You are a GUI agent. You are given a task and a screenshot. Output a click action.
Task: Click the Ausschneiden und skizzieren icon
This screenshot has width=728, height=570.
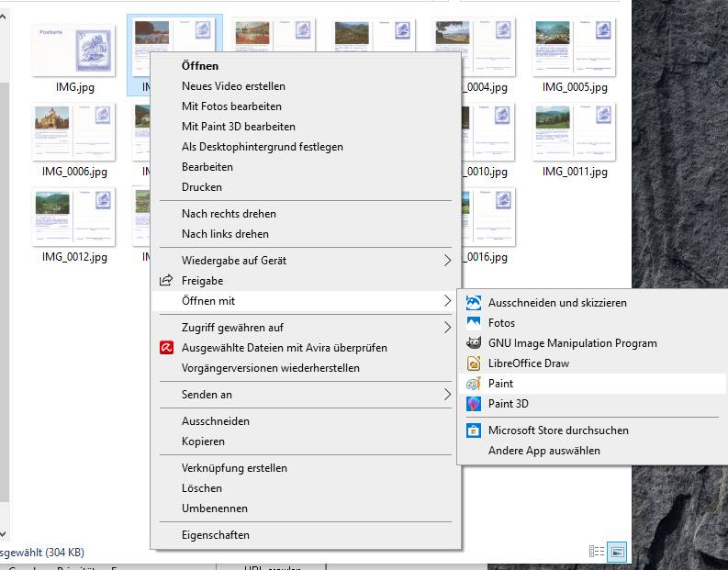tap(474, 303)
